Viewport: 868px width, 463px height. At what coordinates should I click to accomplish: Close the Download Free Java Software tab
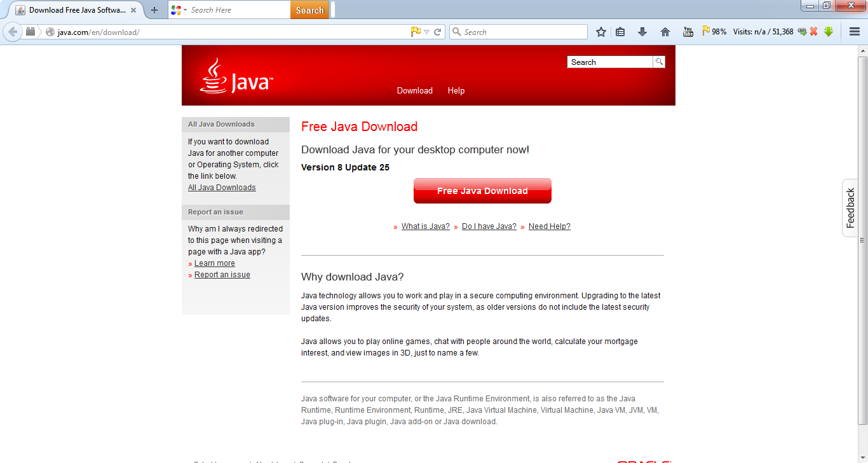(x=133, y=10)
